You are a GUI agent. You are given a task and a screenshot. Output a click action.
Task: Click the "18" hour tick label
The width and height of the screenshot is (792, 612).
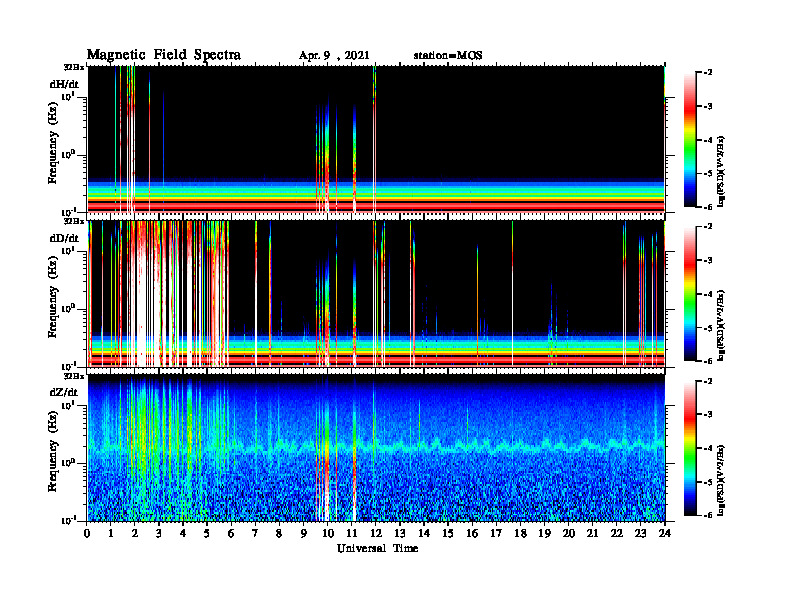click(x=520, y=533)
